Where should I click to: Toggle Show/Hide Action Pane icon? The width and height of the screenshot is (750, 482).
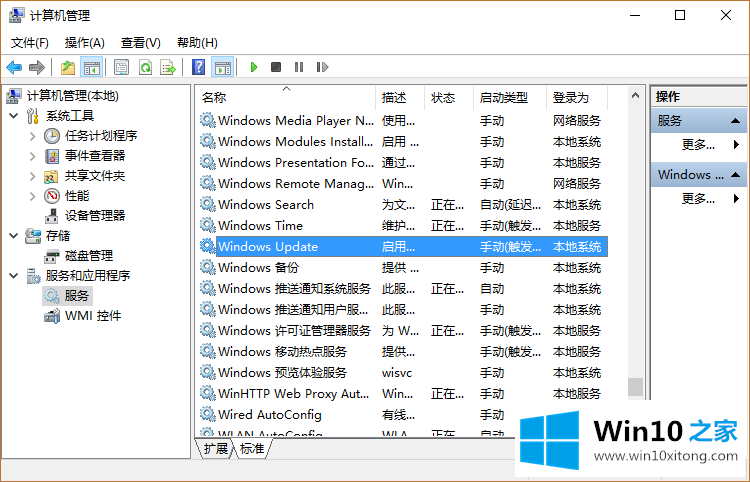[x=223, y=67]
